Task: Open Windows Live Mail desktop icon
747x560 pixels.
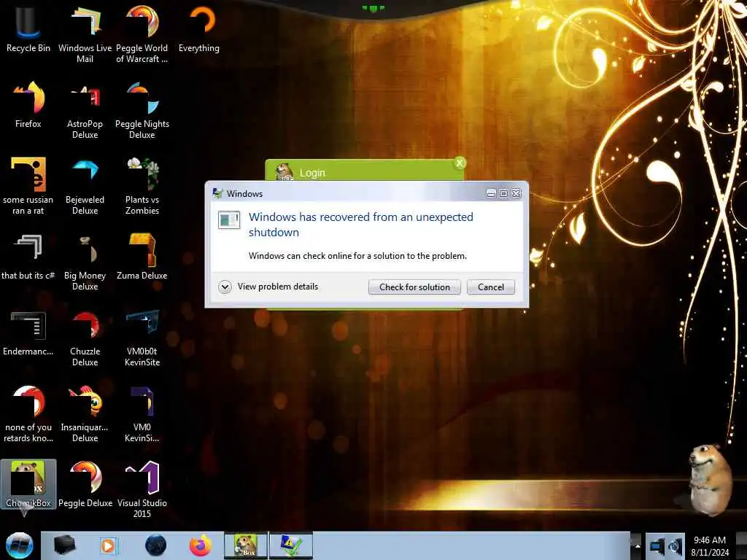Action: click(x=85, y=34)
